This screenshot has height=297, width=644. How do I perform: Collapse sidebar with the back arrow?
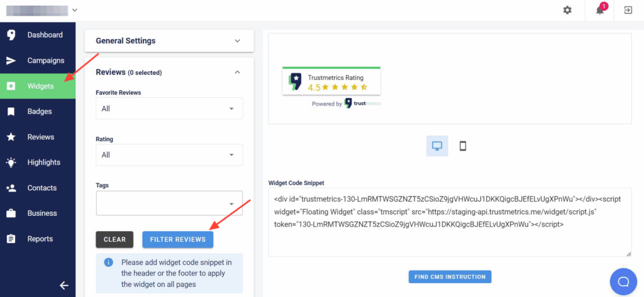[64, 286]
